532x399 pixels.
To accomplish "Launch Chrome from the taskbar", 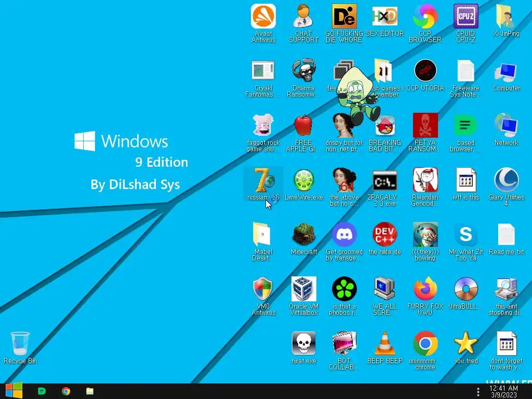I will 66,391.
